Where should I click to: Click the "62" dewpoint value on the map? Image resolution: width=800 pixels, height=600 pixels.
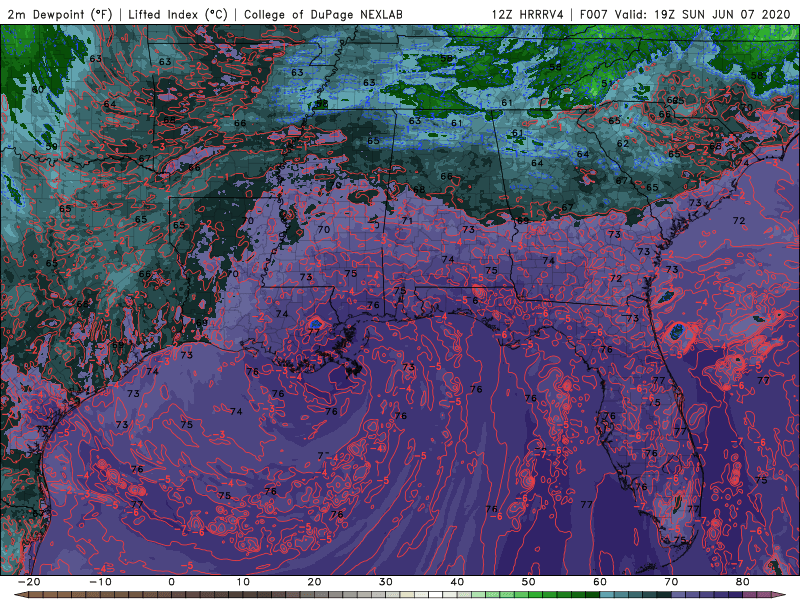coord(622,143)
